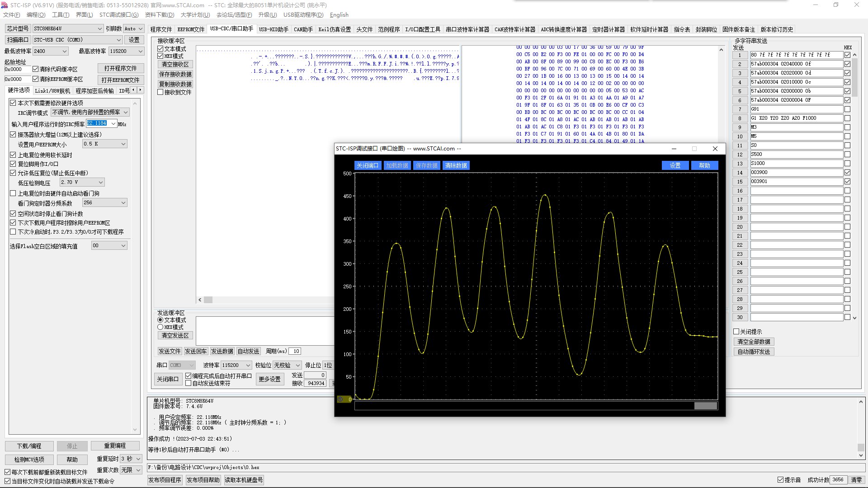Click 下载/编程 button
The height and width of the screenshot is (488, 868).
click(29, 446)
